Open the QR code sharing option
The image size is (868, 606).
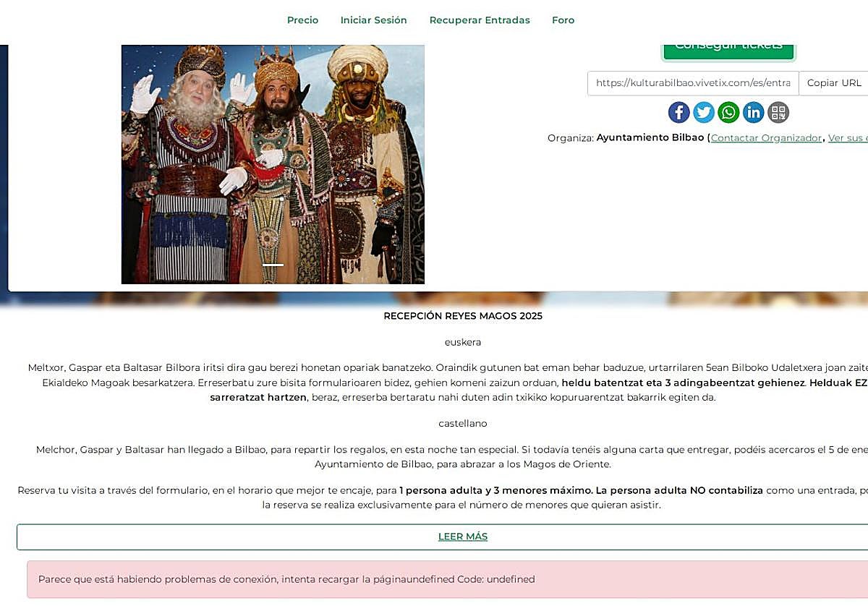coord(778,112)
